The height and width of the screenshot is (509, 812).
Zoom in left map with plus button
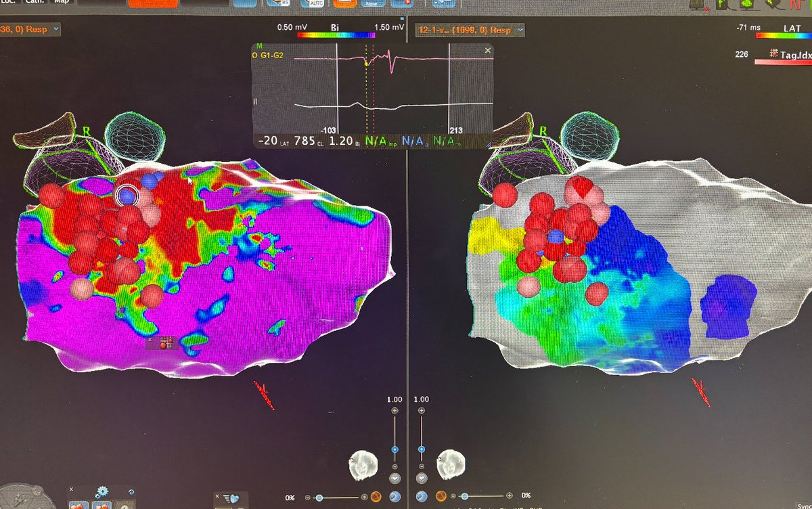tap(394, 411)
